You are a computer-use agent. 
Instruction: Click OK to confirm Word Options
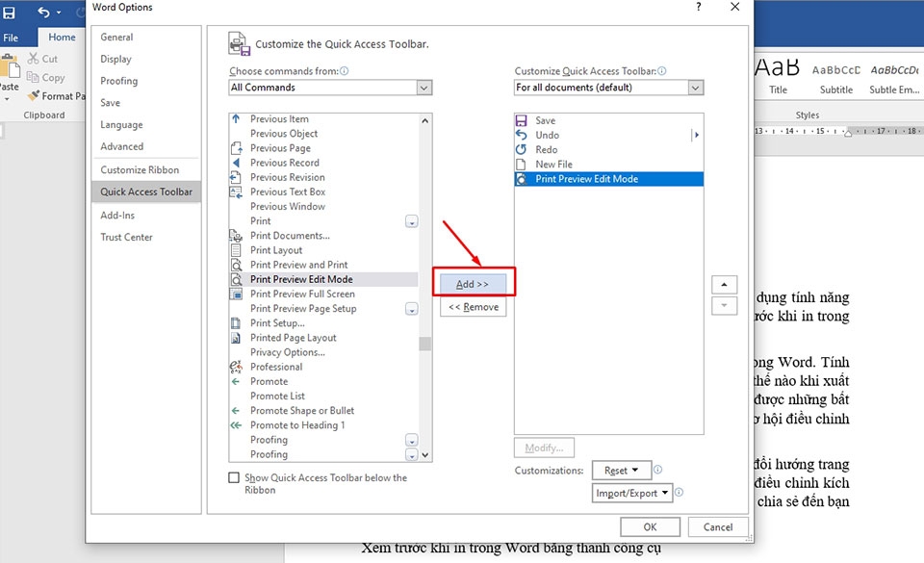(x=650, y=527)
